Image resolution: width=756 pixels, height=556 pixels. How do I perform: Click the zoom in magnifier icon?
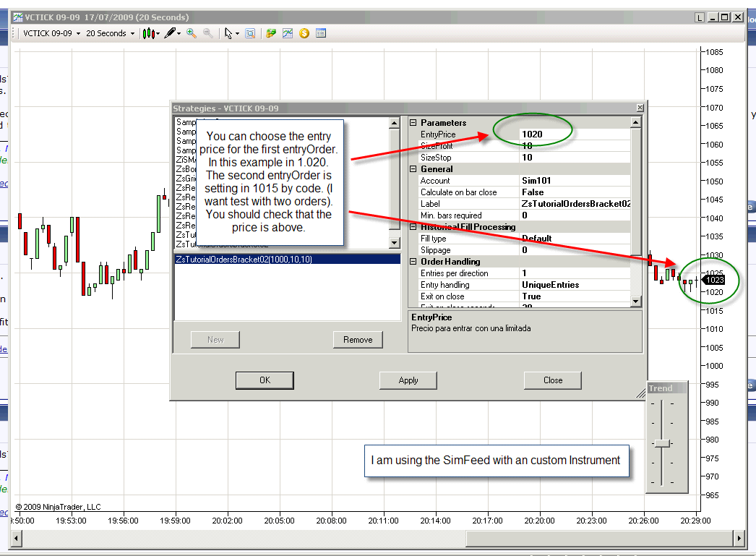point(192,33)
